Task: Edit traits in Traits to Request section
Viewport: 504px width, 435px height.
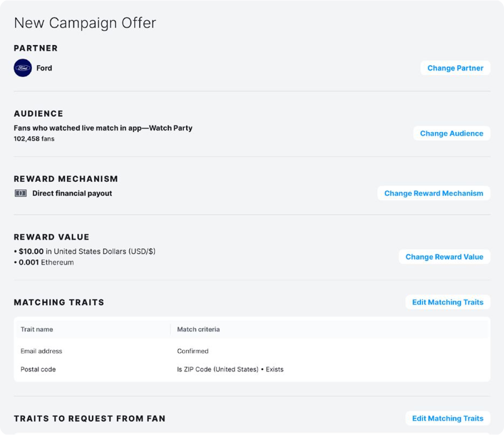Action: click(x=448, y=418)
